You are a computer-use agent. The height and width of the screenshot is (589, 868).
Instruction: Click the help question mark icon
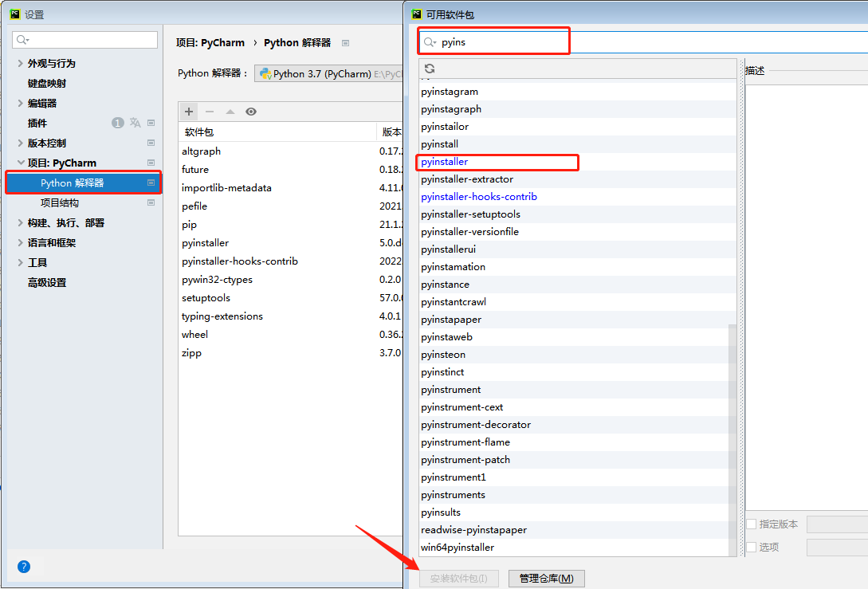pos(24,567)
